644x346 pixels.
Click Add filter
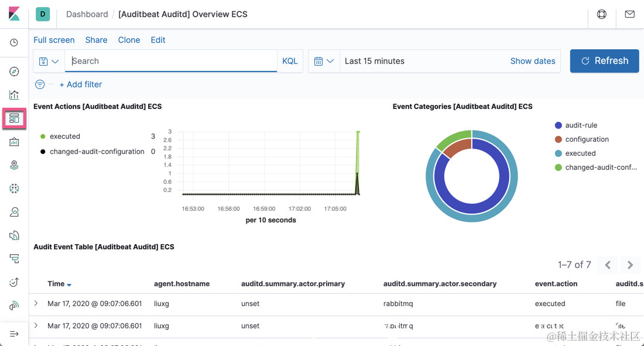point(81,84)
